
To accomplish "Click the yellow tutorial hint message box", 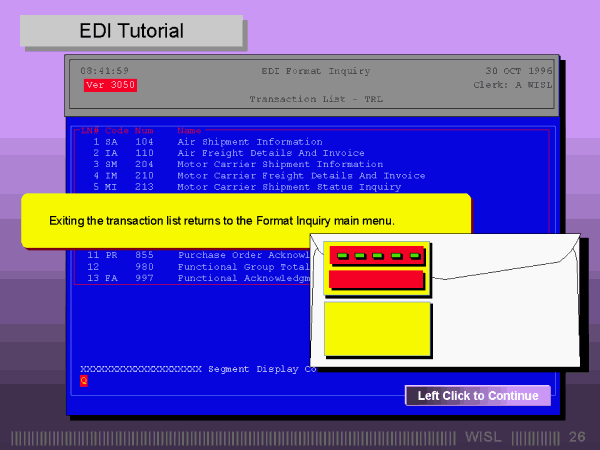I will pyautogui.click(x=245, y=220).
